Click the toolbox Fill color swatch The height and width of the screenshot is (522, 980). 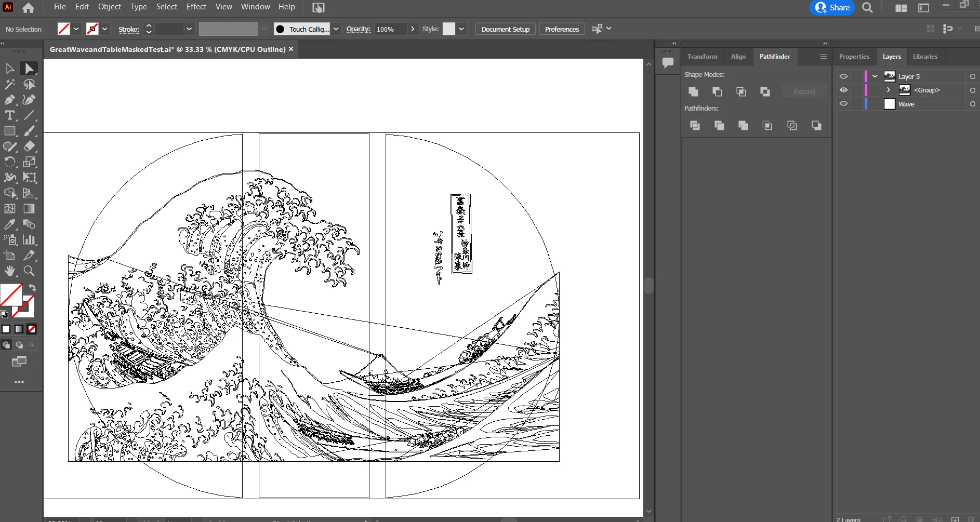[11, 295]
